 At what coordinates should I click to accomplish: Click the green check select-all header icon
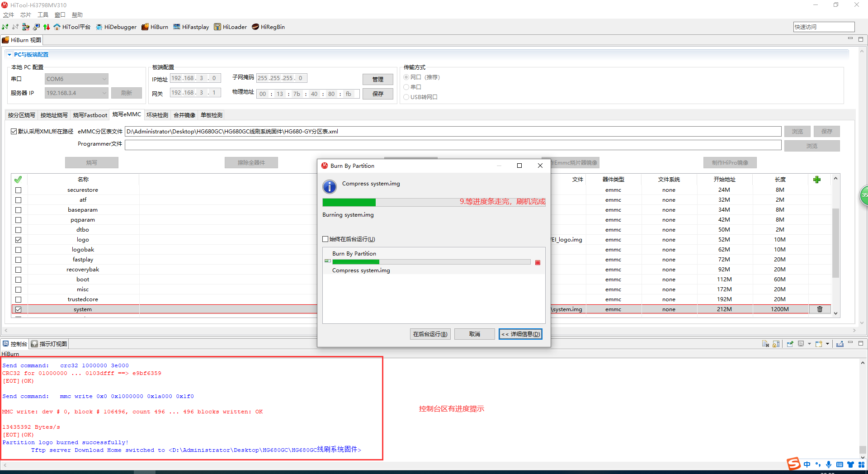tap(18, 180)
